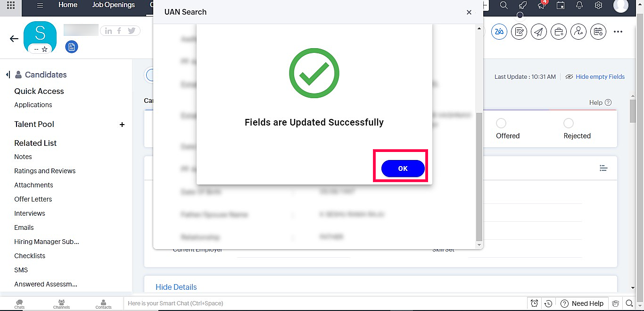Open the Job Openings tab
Screen dimensions: 644x311
114,5
